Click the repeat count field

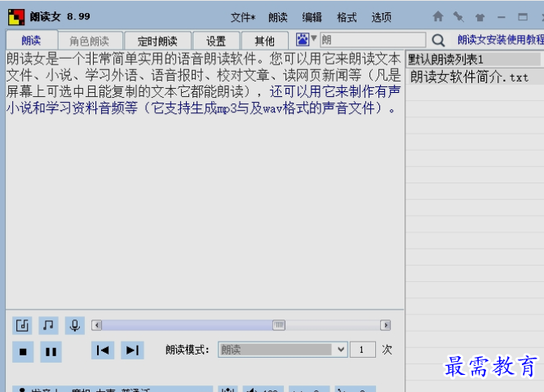tap(363, 350)
